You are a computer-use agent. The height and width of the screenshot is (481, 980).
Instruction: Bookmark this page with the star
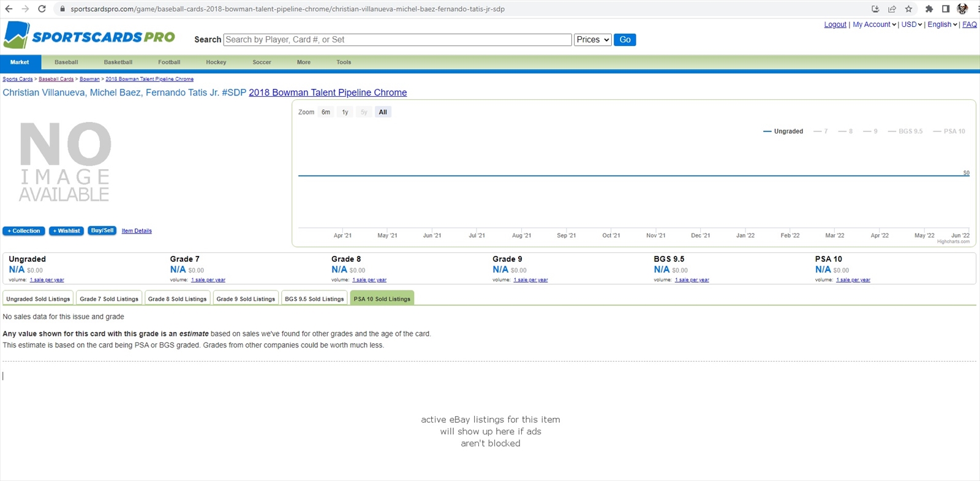coord(909,9)
